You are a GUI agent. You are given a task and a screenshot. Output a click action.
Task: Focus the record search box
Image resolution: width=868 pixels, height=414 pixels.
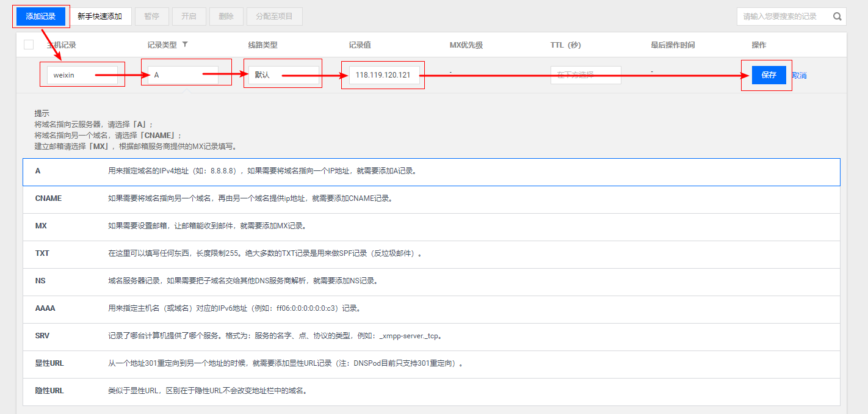point(784,16)
